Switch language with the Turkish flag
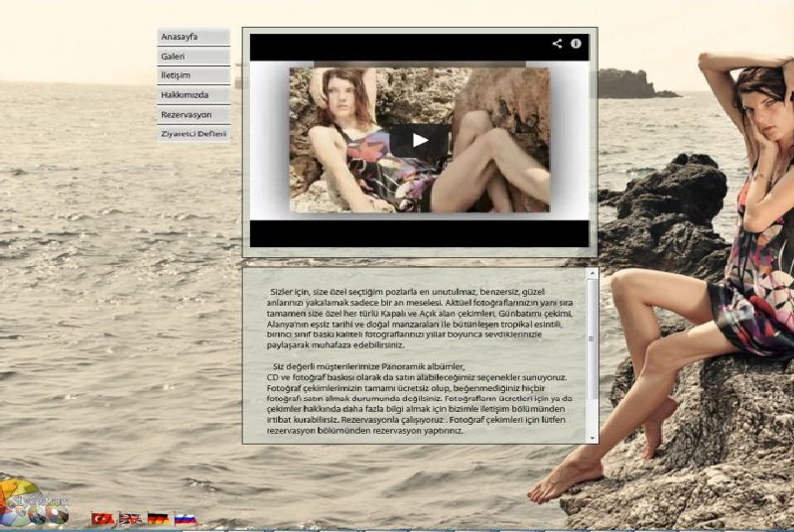 coord(103,518)
